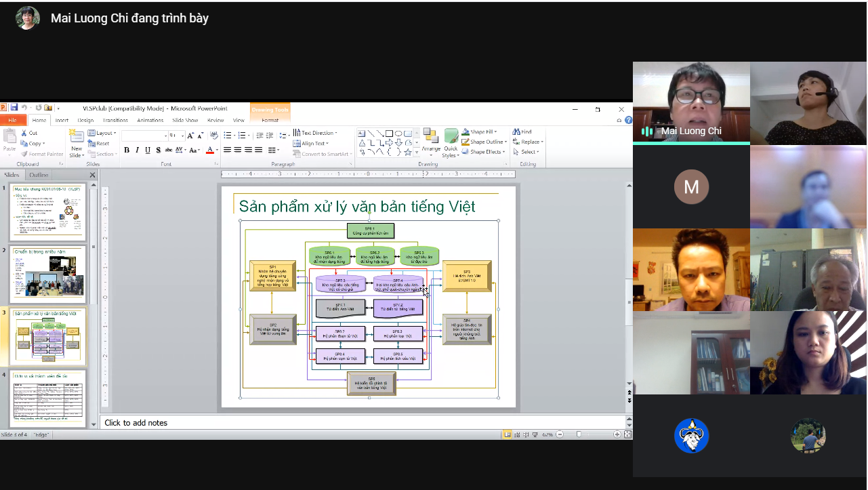Toggle Underline formatting
This screenshot has width=868, height=490.
pyautogui.click(x=147, y=150)
